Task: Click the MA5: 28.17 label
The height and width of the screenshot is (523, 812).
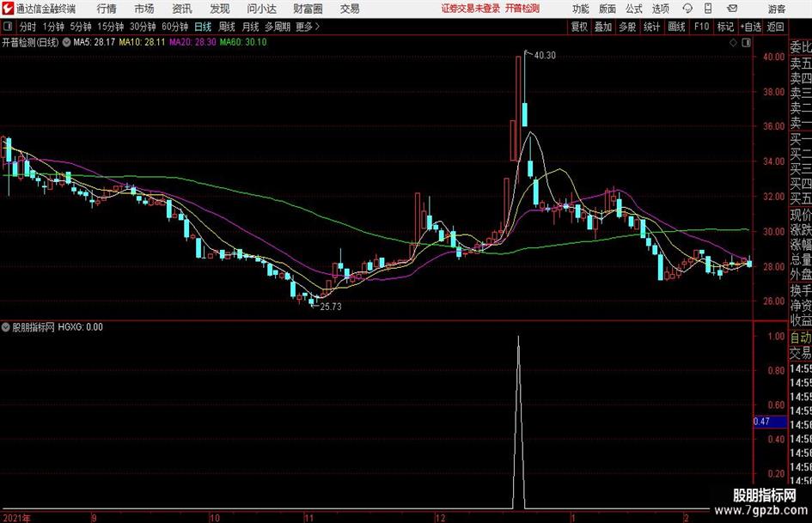Action: pos(95,42)
